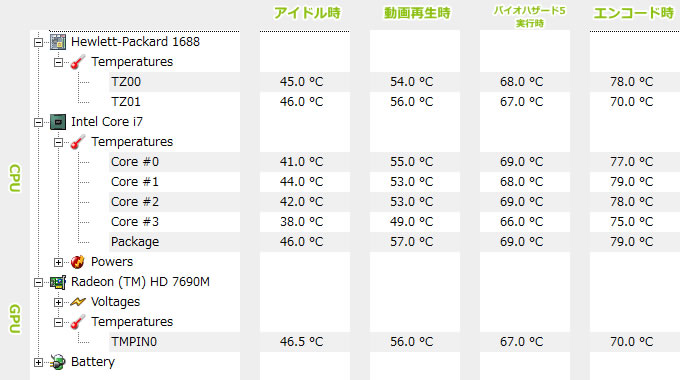Image resolution: width=680 pixels, height=380 pixels.
Task: Click thermometer icon under Radeon HD 7690M
Action: coord(78,322)
